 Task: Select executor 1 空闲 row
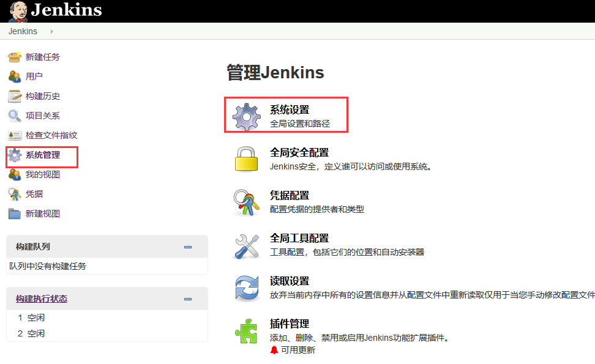point(107,318)
